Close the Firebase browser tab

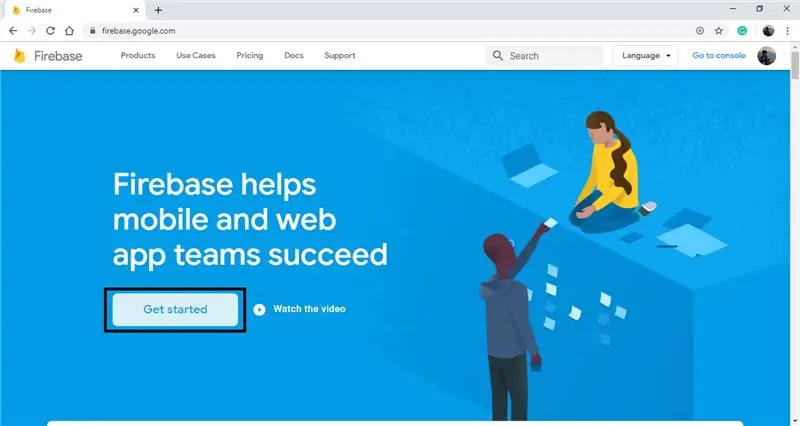(x=136, y=10)
